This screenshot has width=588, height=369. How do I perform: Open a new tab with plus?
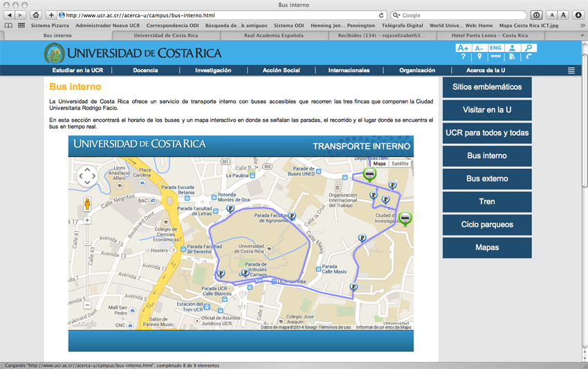coord(582,35)
